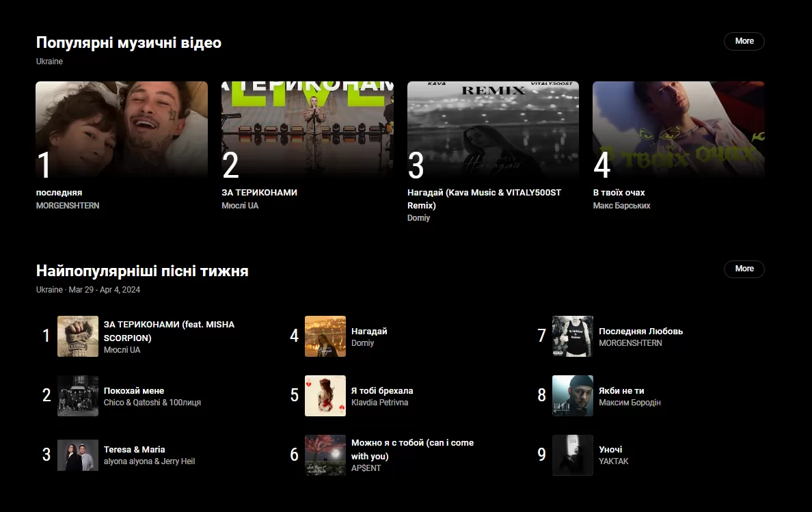This screenshot has width=812, height=512.
Task: Click album art for Можно я с тобой
Action: click(325, 455)
